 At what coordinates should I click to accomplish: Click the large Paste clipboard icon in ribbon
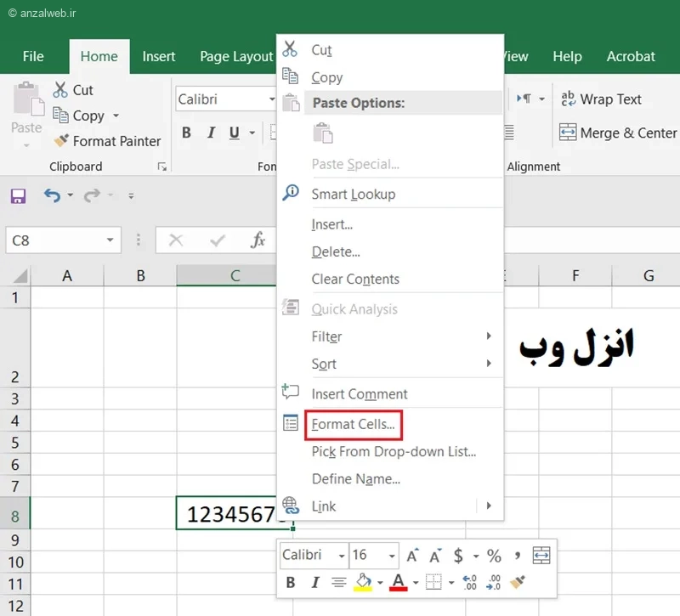(28, 99)
